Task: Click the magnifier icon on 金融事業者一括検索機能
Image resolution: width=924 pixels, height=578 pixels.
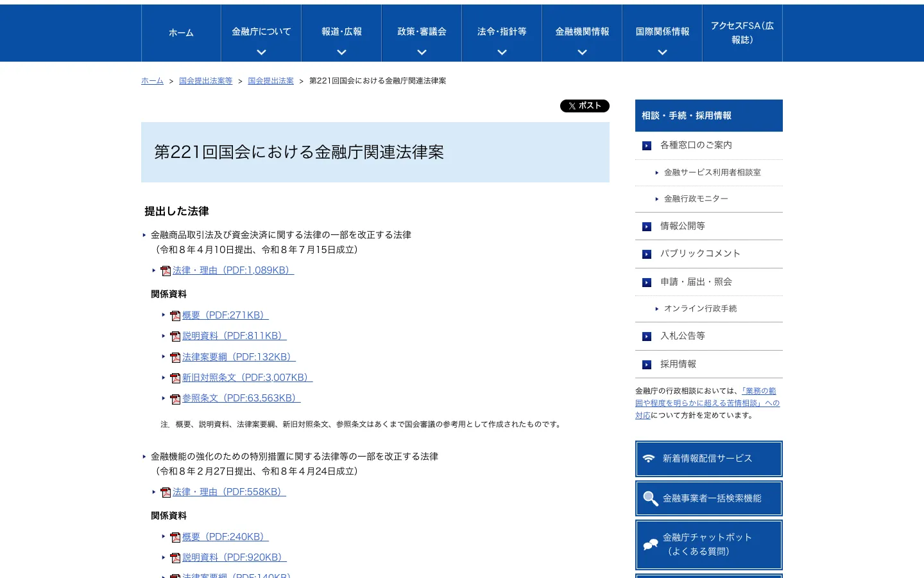Action: click(x=651, y=499)
